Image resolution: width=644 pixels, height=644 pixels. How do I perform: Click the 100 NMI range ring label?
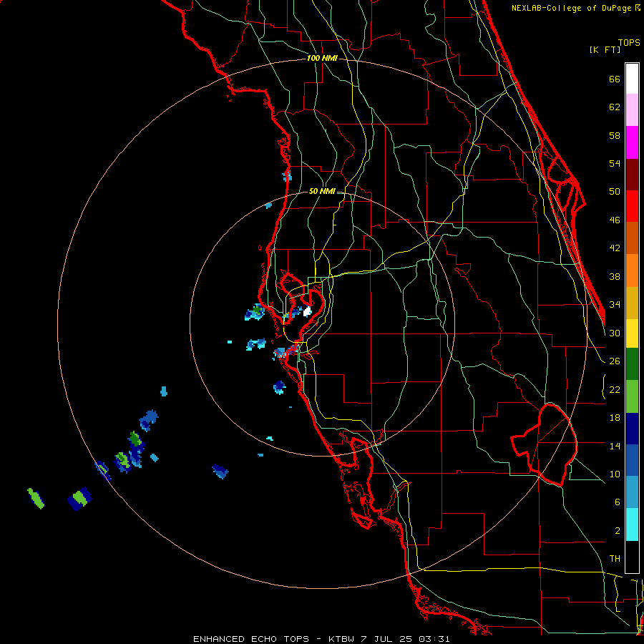(x=322, y=59)
